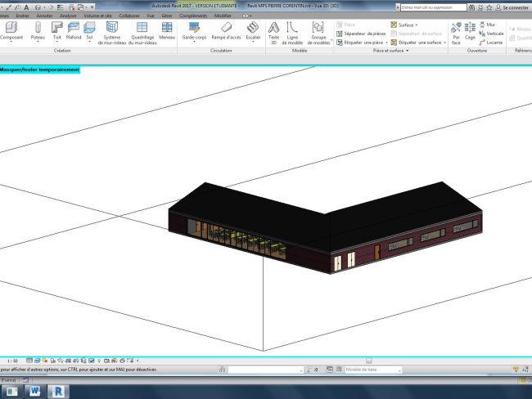Open Word from the Windows taskbar
This screenshot has height=399, width=532.
pyautogui.click(x=35, y=391)
